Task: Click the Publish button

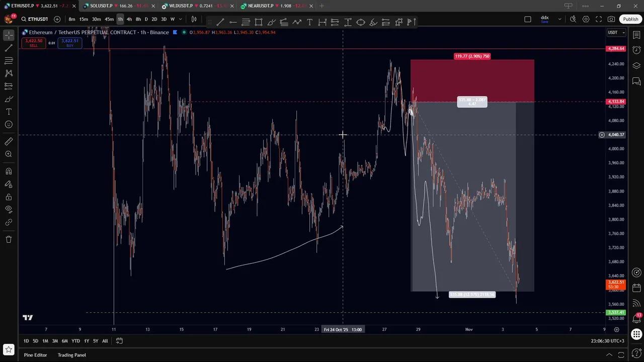Action: (x=630, y=19)
